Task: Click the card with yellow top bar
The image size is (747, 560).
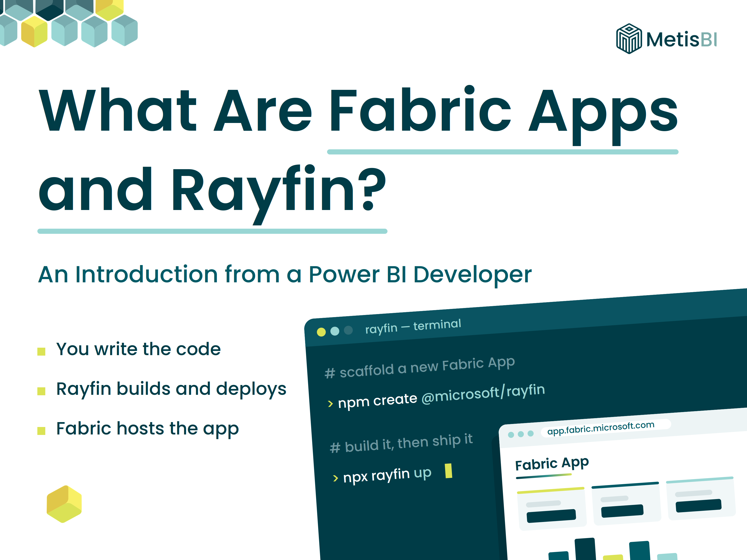Action: [x=552, y=509]
